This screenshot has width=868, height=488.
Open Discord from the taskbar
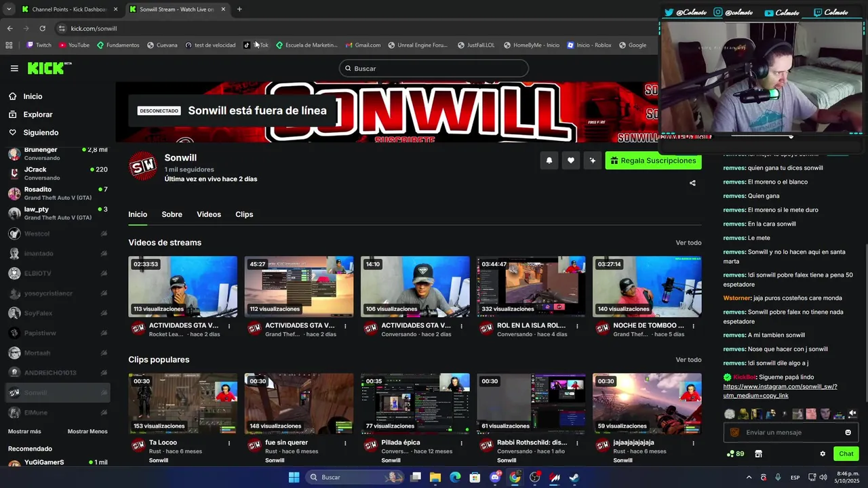[x=496, y=477]
